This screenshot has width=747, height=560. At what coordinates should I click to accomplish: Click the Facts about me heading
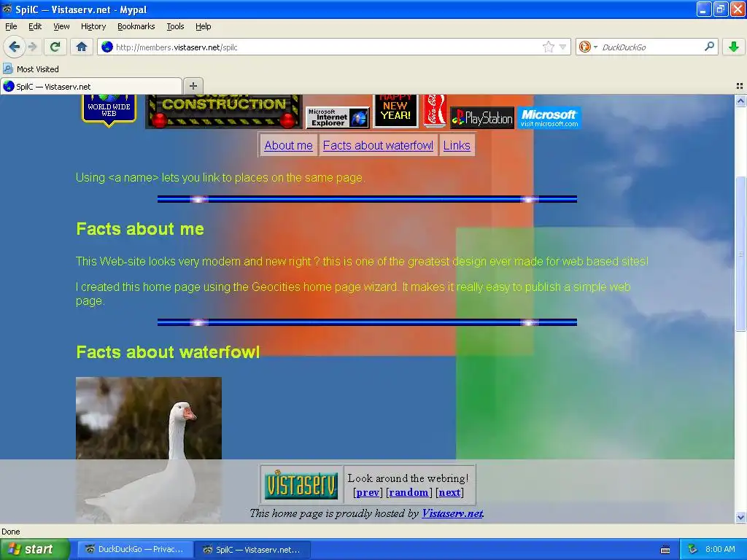click(140, 229)
